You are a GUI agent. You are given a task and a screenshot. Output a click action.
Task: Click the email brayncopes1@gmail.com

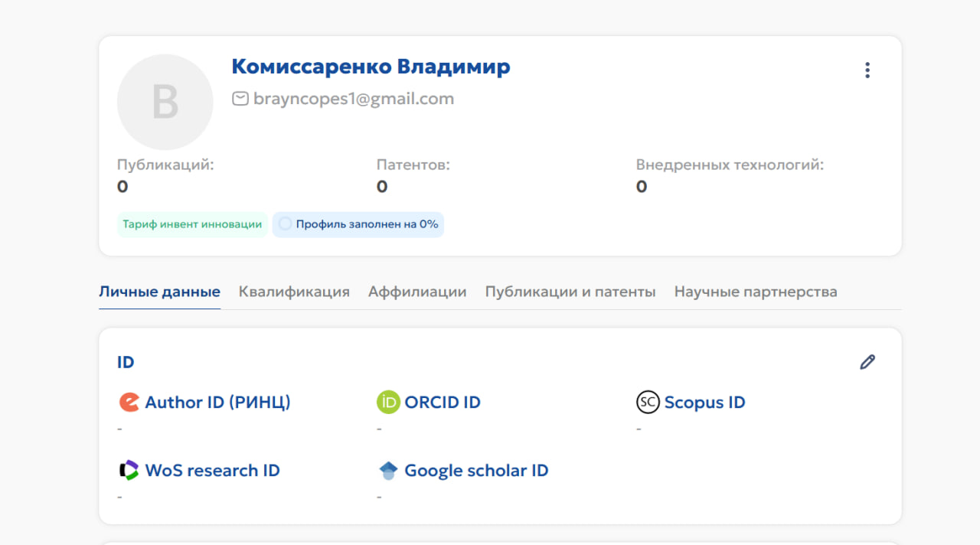pos(353,99)
